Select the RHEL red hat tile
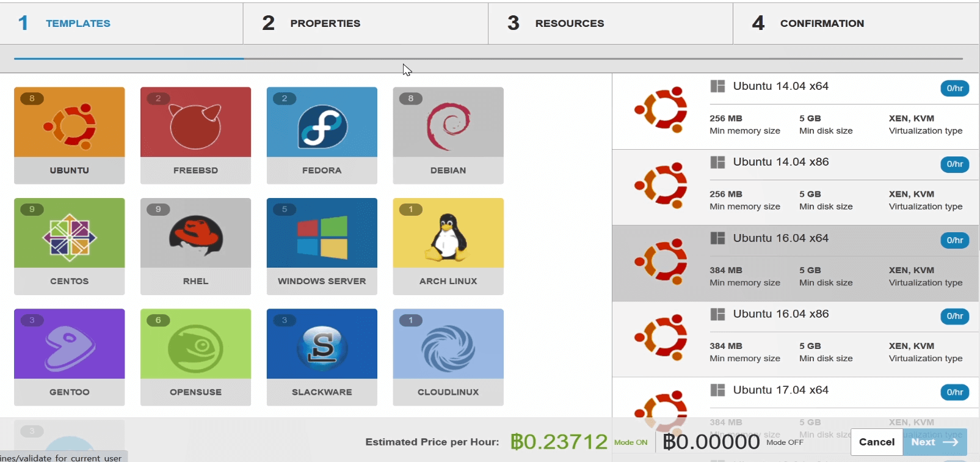The height and width of the screenshot is (462, 980). tap(195, 246)
